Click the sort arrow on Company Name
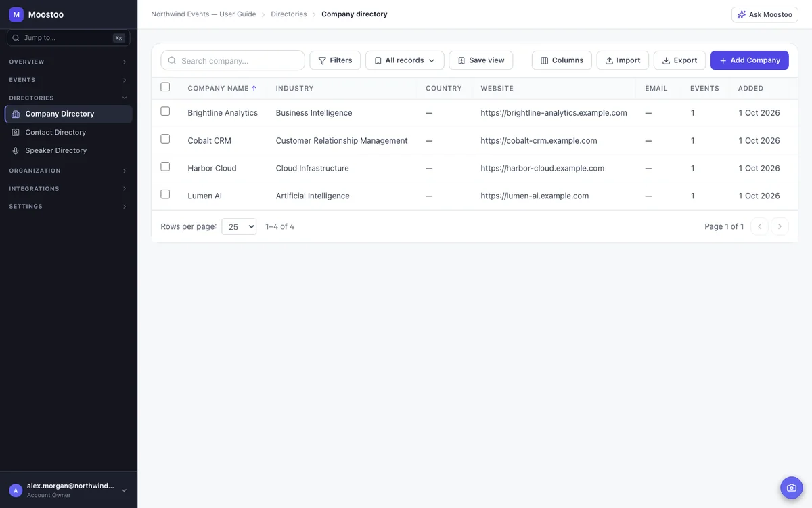812x508 pixels. [x=254, y=88]
